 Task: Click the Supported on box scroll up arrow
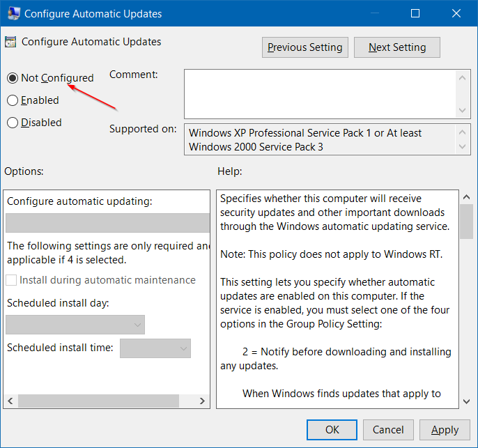click(462, 132)
